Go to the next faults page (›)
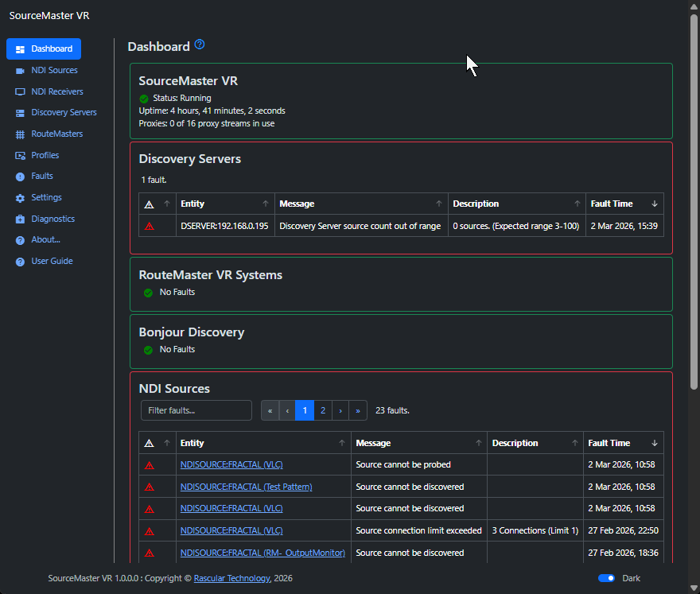The height and width of the screenshot is (594, 700). point(340,410)
